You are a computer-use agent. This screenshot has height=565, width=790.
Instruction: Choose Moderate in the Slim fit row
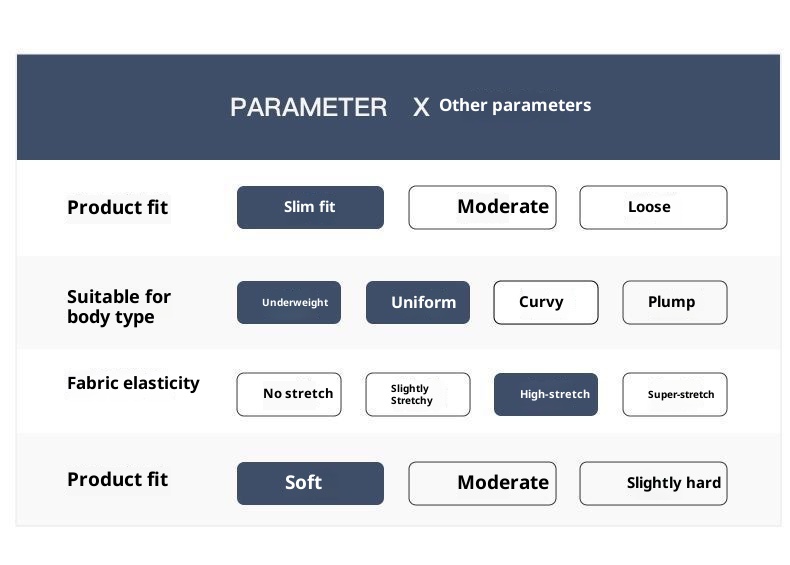click(482, 207)
